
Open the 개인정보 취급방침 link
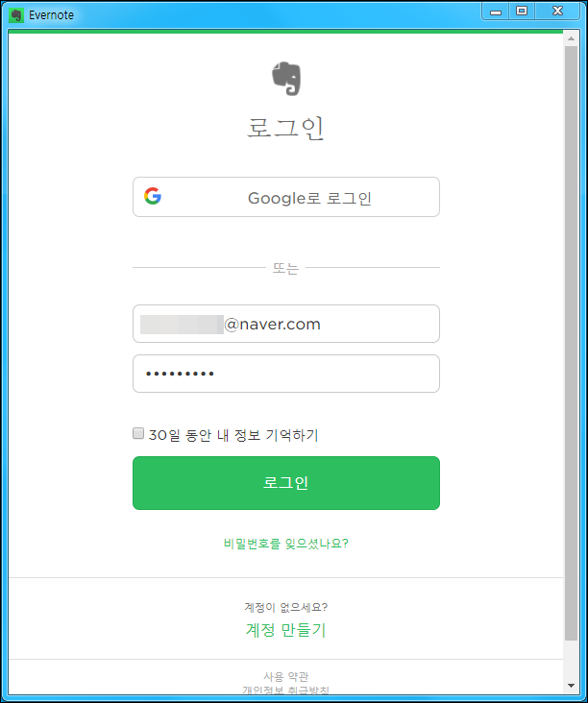tap(285, 690)
